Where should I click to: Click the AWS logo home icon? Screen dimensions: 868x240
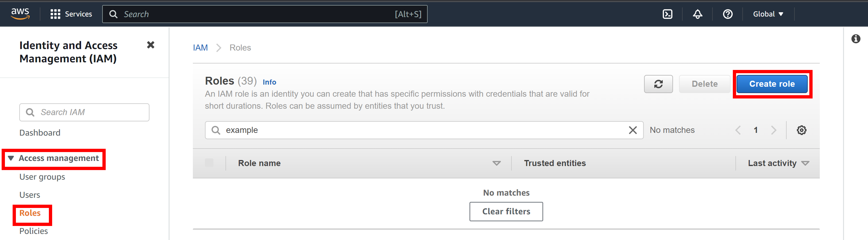(20, 14)
